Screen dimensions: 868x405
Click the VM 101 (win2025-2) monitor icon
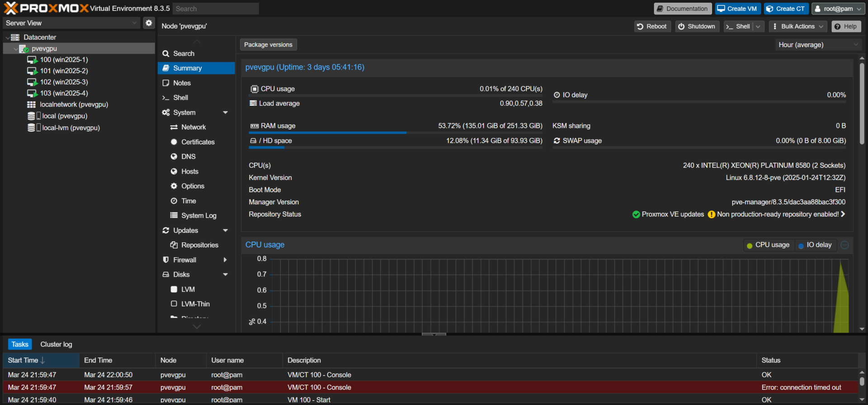pos(32,71)
